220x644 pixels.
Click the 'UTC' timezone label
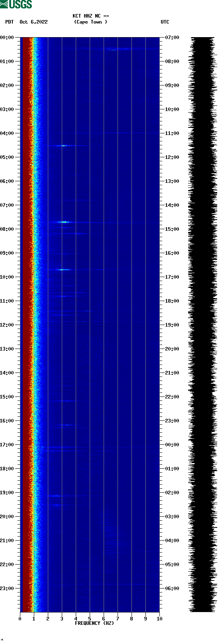(165, 22)
